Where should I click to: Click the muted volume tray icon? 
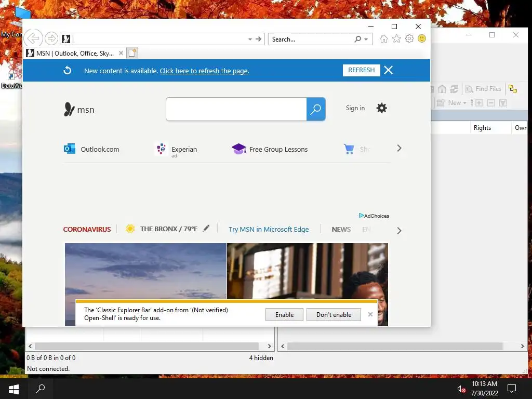pyautogui.click(x=461, y=389)
